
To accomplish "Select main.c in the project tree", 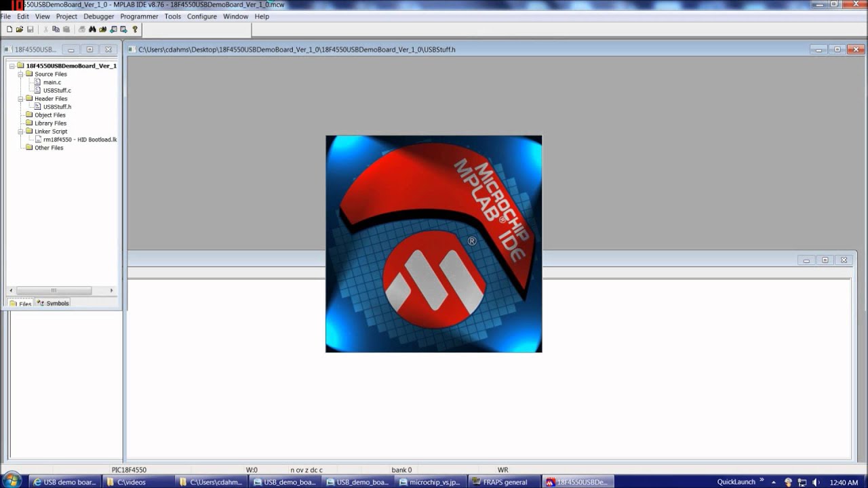I will (52, 82).
